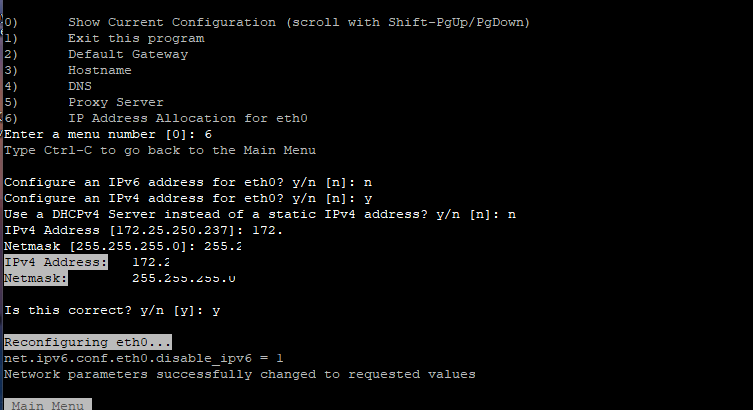Select IP Address Allocation for eth0 entry
The height and width of the screenshot is (410, 753).
pyautogui.click(x=156, y=118)
